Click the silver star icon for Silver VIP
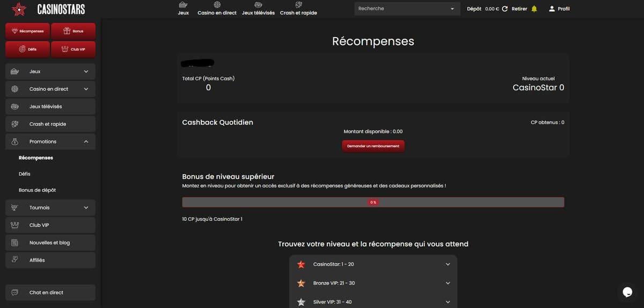Screen dimensions: 644x308 [301, 302]
